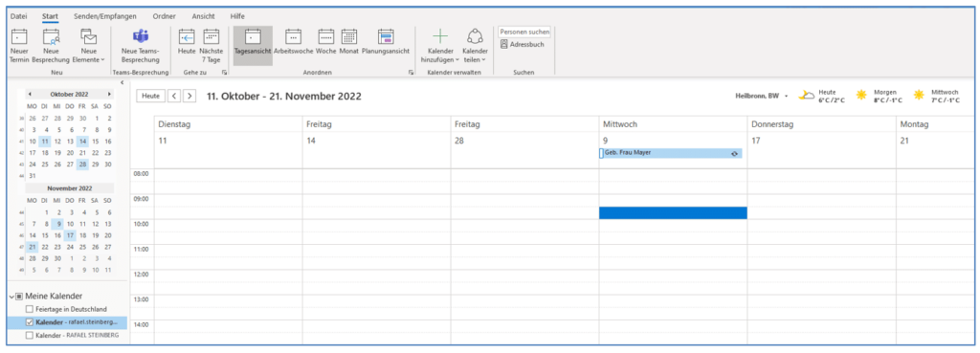Image resolution: width=980 pixels, height=353 pixels.
Task: Go forward with the next period arrow
Action: coord(189,97)
